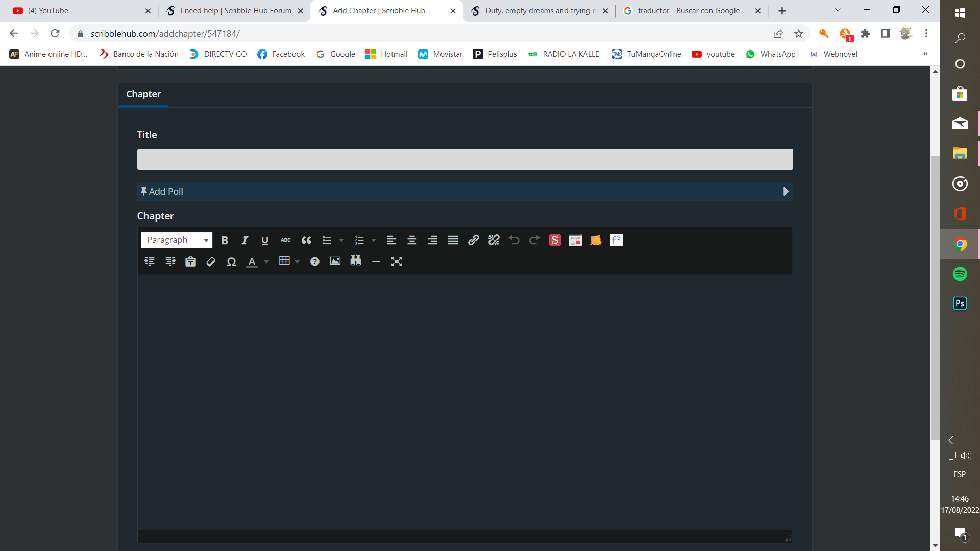
Task: Open the Webnovel bookmark
Action: (x=839, y=54)
